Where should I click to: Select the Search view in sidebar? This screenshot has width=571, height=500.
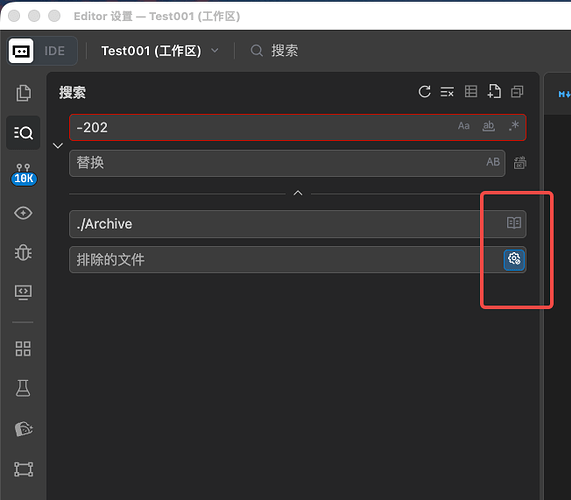(x=23, y=133)
